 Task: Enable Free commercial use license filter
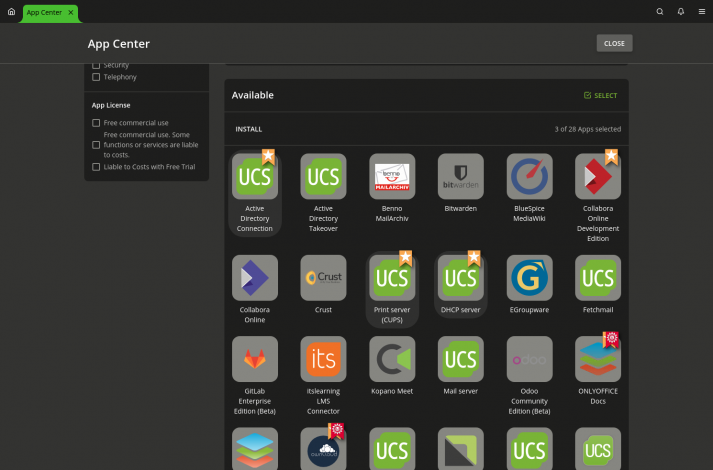96,123
